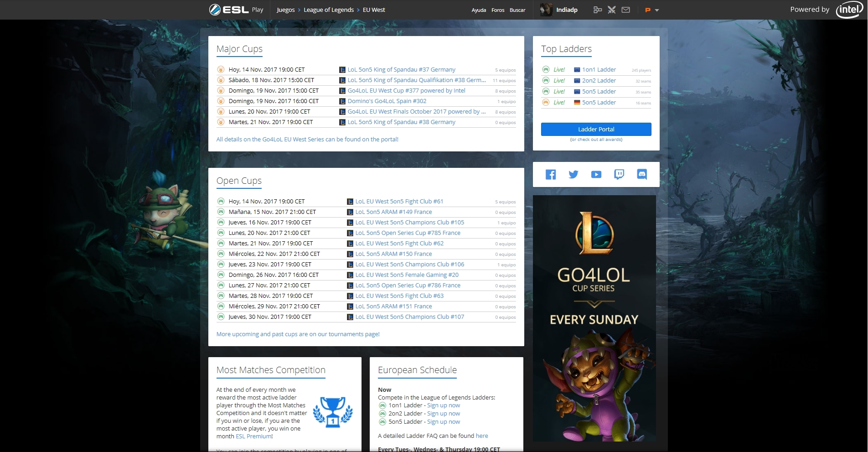Open ESL Twitter icon

coord(573,174)
